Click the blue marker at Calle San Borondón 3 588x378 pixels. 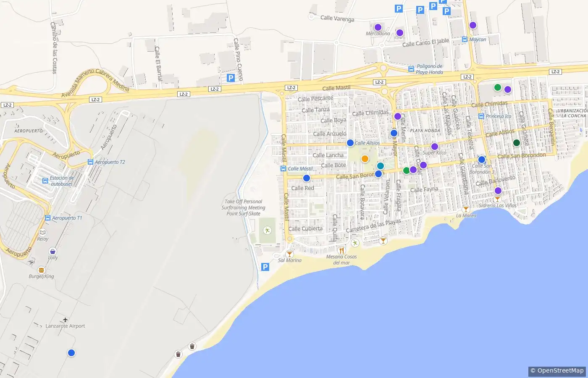[x=482, y=160]
